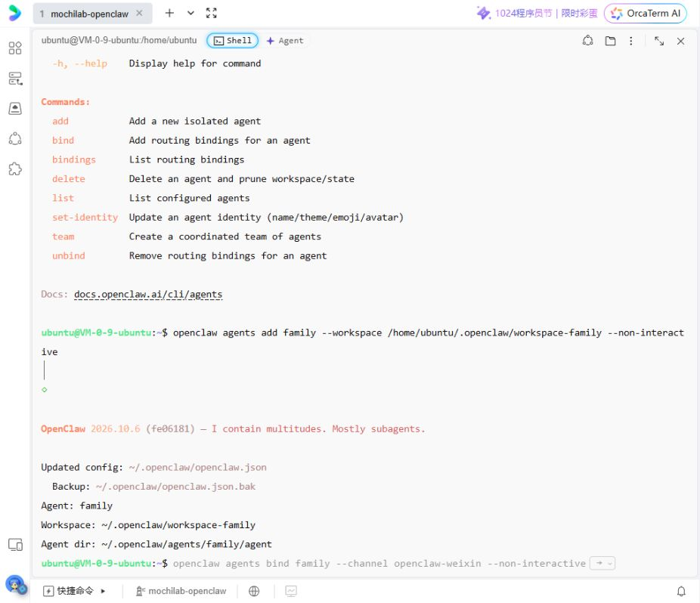Click the 'team' command name
Viewport: 700px width, 603px height.
click(63, 237)
